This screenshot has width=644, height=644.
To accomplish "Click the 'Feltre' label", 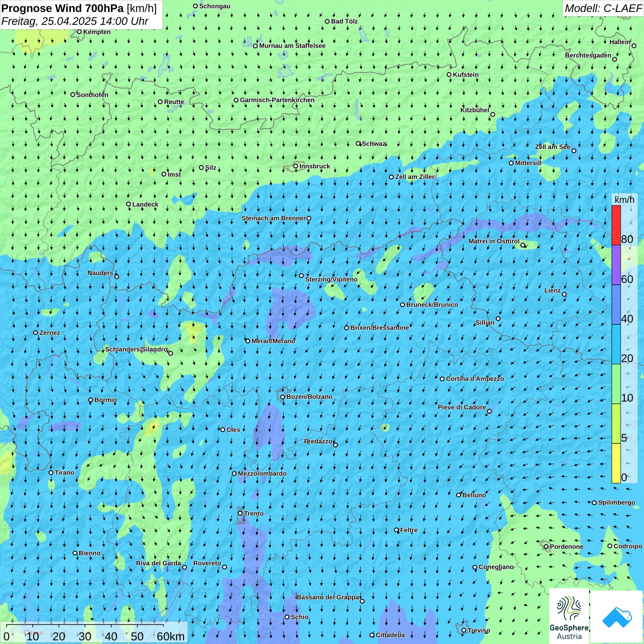I will (409, 530).
